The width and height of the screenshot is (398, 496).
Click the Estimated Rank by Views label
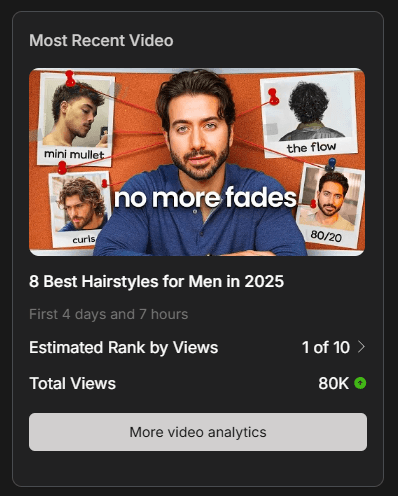pyautogui.click(x=124, y=348)
